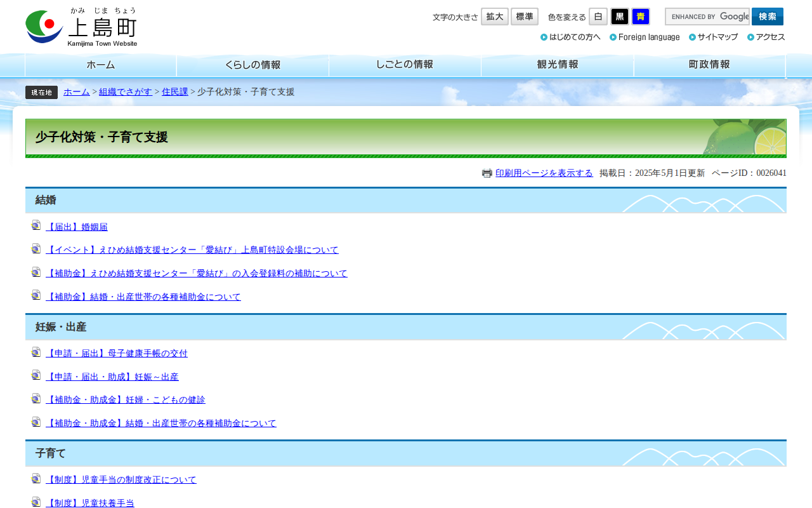This screenshot has height=508, width=812.
Task: Click the 子育て section heading
Action: (406, 453)
